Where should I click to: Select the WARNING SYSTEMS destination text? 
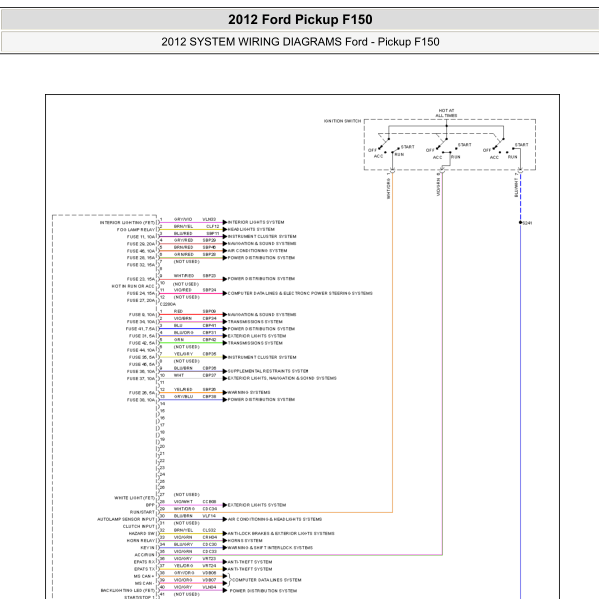pos(249,393)
